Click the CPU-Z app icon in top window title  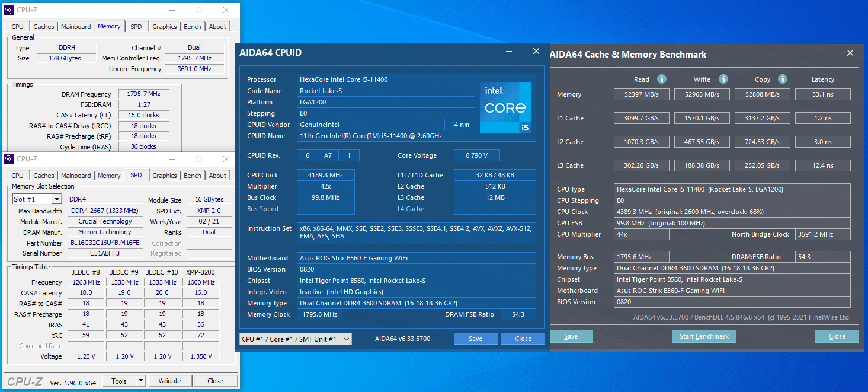(9, 10)
